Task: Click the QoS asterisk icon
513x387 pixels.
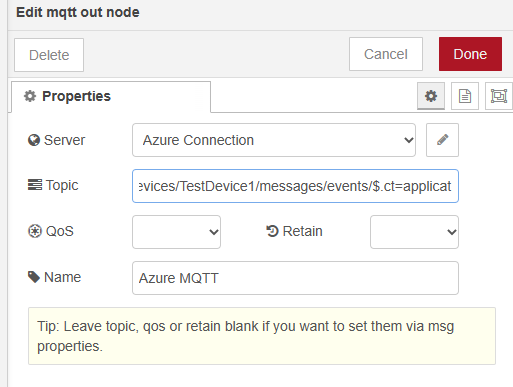Action: pos(35,231)
